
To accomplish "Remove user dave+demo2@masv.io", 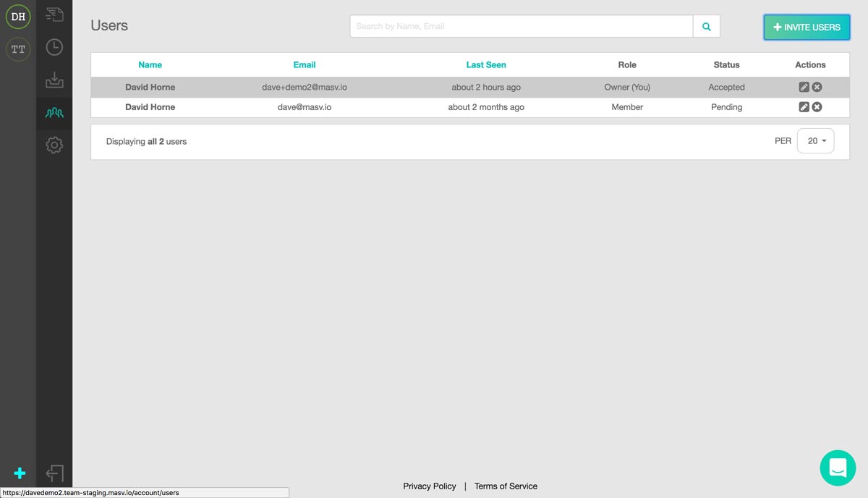I will [x=817, y=87].
